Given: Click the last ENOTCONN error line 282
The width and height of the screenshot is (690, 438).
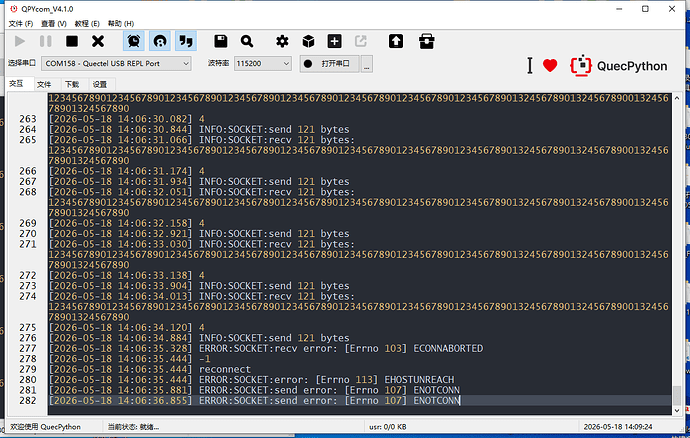Looking at the screenshot, I should coord(254,401).
